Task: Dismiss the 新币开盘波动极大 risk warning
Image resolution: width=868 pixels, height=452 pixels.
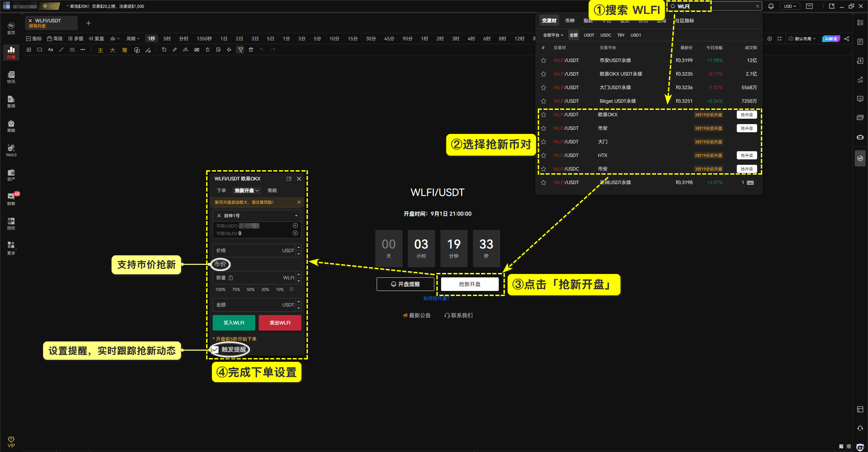Action: [x=299, y=202]
